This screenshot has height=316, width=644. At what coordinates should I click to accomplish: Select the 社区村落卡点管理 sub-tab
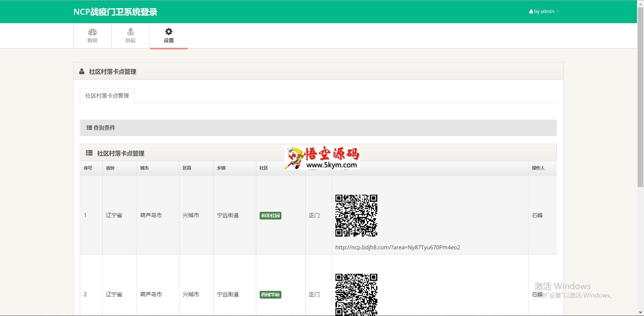coord(107,96)
